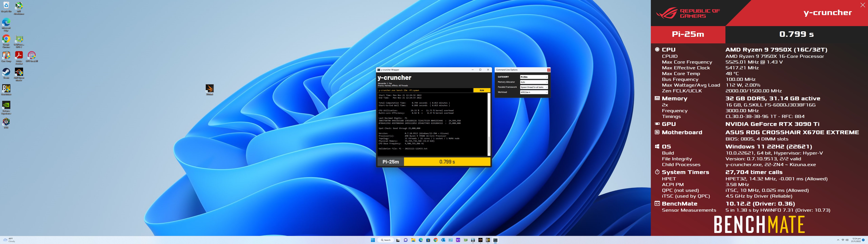Open Microsoft Store from the taskbar
Viewport: 868px width, 244px height.
(x=428, y=240)
